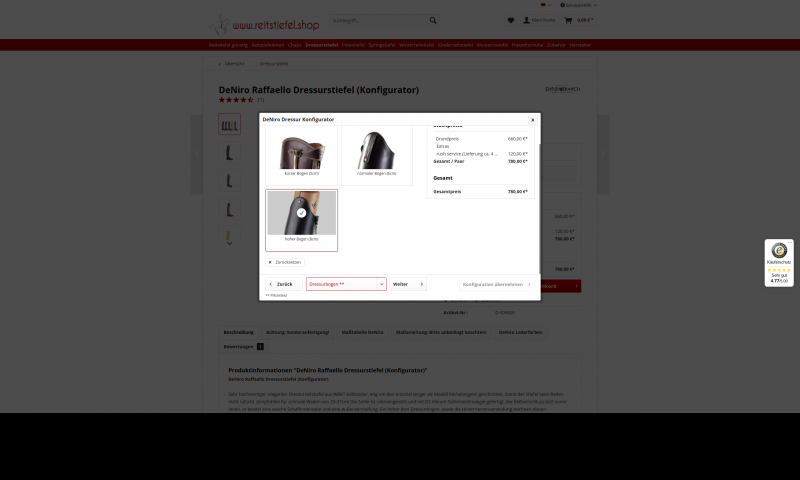The height and width of the screenshot is (480, 800).
Task: Click the Zurücksetzen reset button
Action: [x=285, y=262]
